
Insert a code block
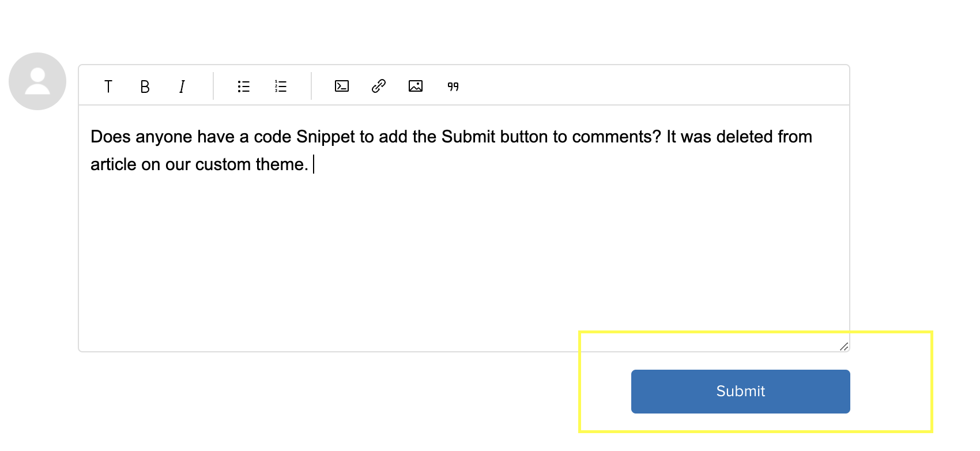(342, 87)
